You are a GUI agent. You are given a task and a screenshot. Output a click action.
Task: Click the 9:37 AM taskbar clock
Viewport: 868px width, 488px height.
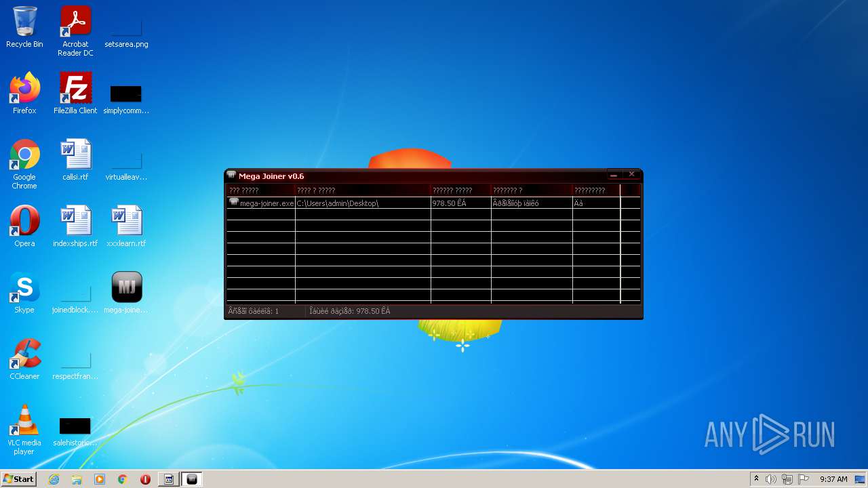[833, 479]
